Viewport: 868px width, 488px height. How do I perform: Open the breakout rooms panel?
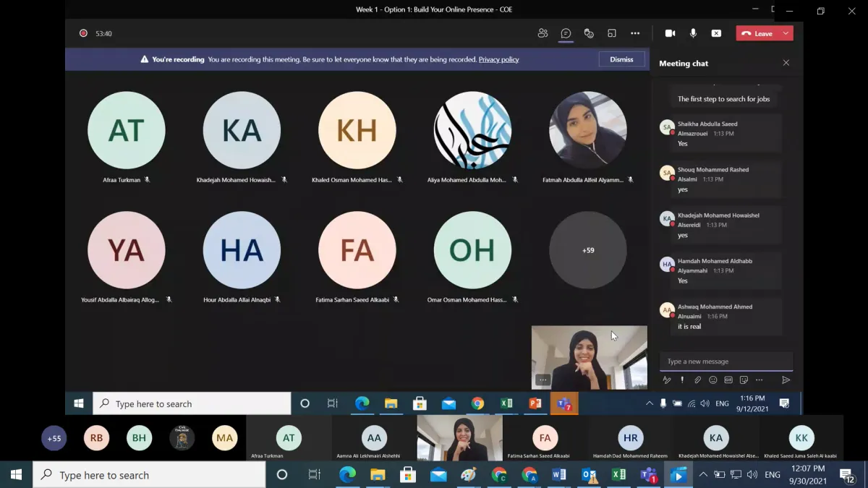click(612, 33)
